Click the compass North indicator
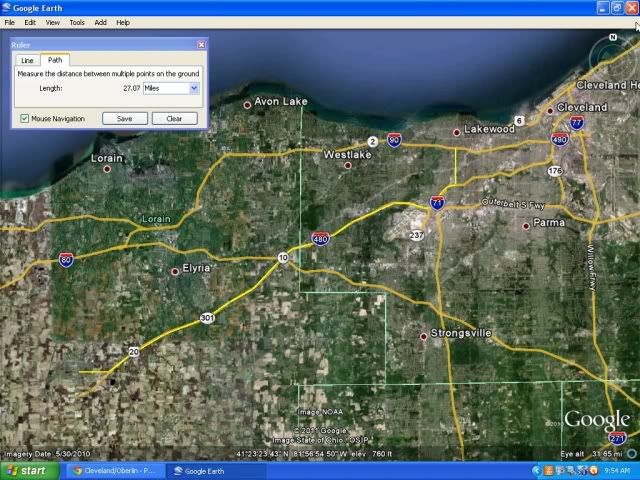The width and height of the screenshot is (640, 480). [613, 38]
